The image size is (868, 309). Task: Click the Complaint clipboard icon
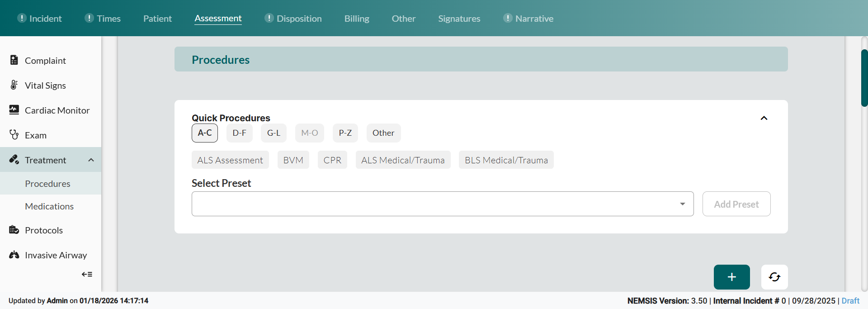[14, 60]
